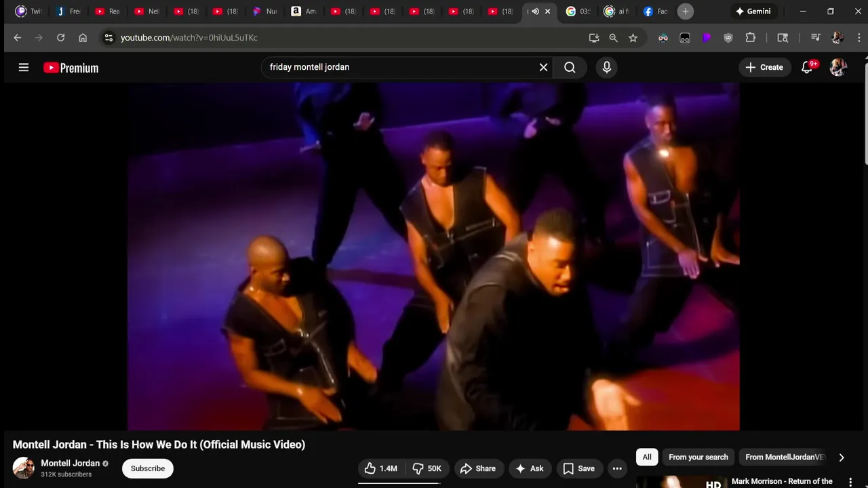
Task: Open Chrome profile avatar
Action: 837,38
